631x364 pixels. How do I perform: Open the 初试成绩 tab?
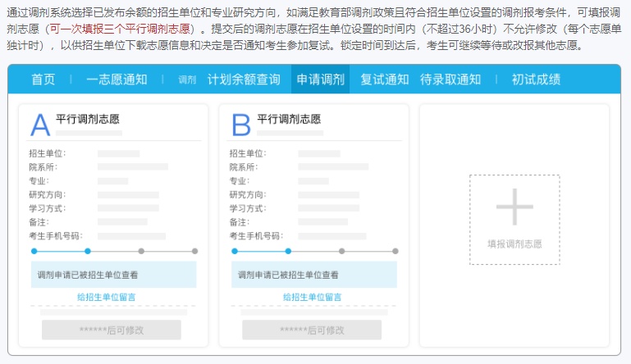coord(536,80)
